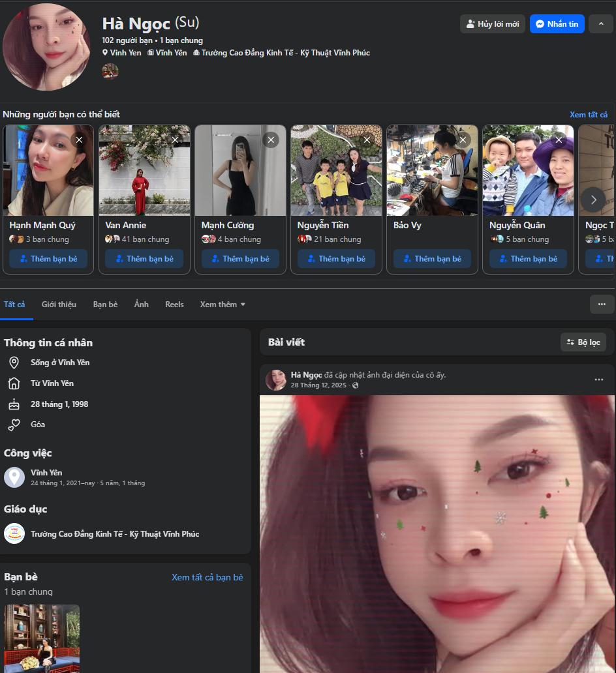Open Vĩnh Yên workplace link in header
616x673 pixels.
(x=171, y=53)
